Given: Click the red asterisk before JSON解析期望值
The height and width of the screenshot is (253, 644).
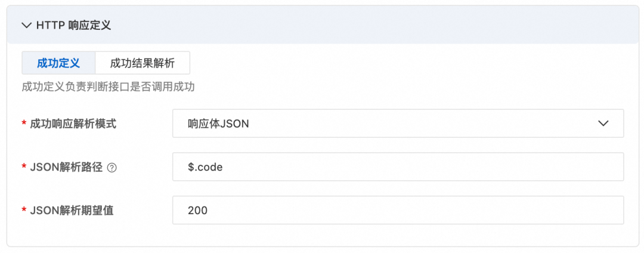Looking at the screenshot, I should pos(24,210).
